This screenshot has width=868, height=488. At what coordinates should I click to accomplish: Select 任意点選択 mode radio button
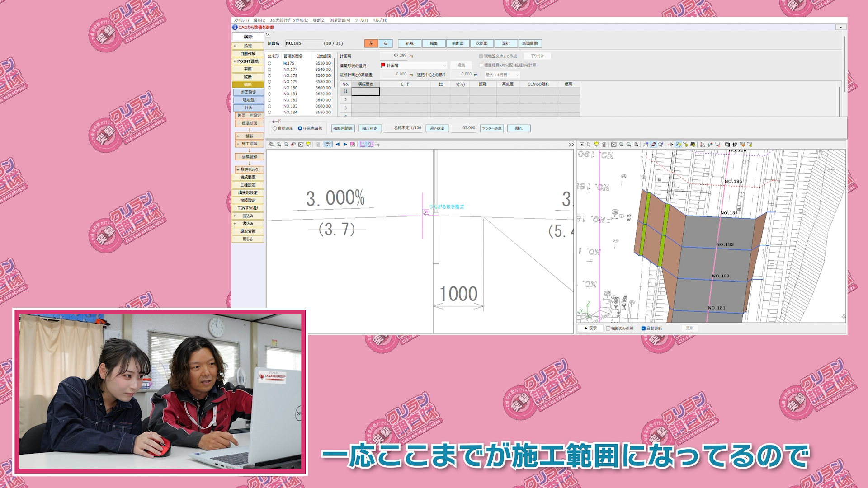300,128
